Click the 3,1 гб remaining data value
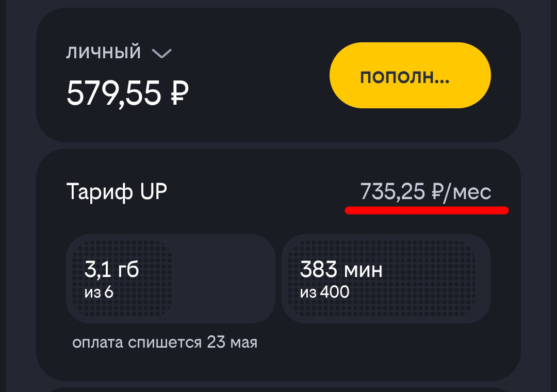Viewport: 557px width, 392px height. (111, 269)
